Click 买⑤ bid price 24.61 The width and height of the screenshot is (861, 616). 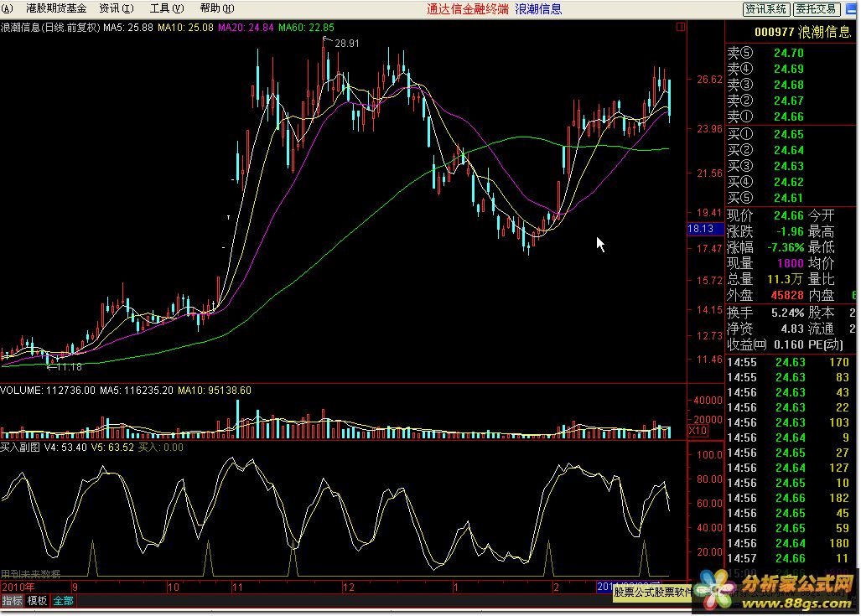click(x=789, y=198)
